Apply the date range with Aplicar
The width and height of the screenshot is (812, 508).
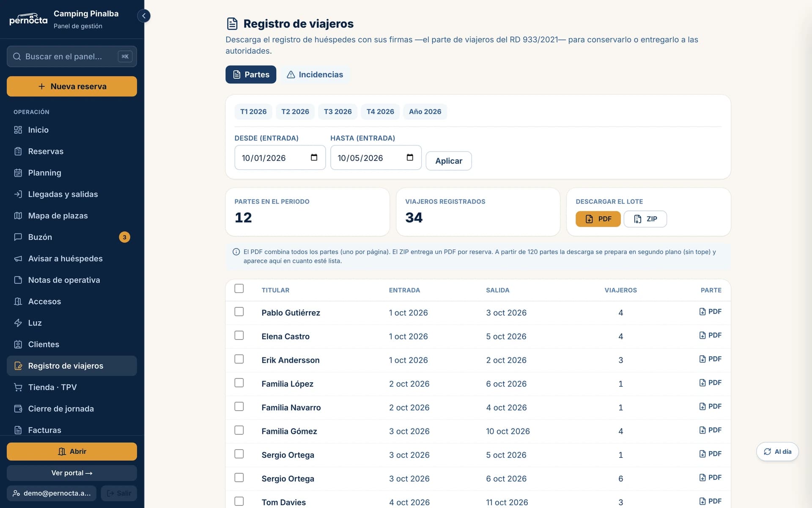click(x=449, y=161)
